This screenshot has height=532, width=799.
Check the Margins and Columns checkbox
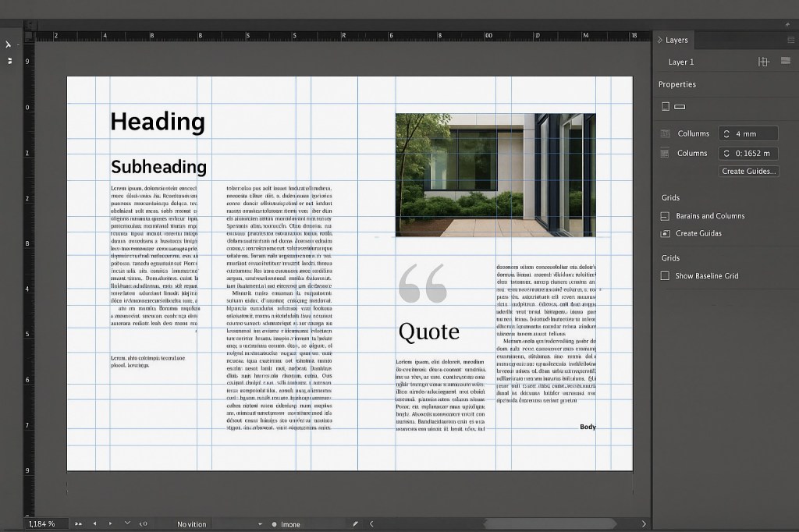665,216
